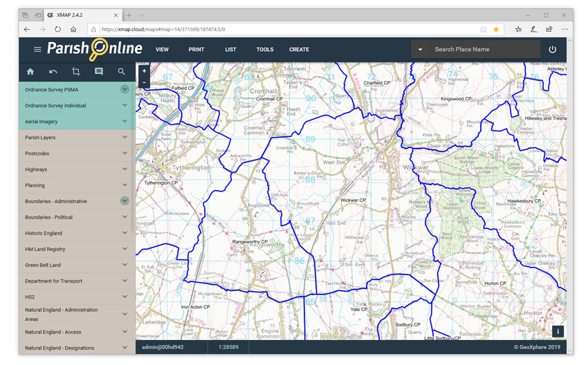Click the add notes pen icon

click(533, 29)
